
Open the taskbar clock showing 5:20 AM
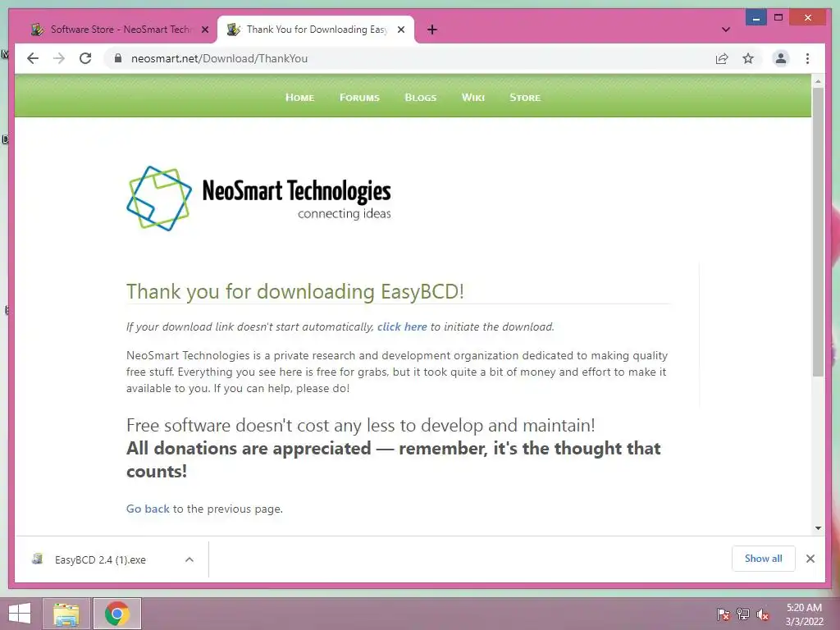click(x=804, y=614)
